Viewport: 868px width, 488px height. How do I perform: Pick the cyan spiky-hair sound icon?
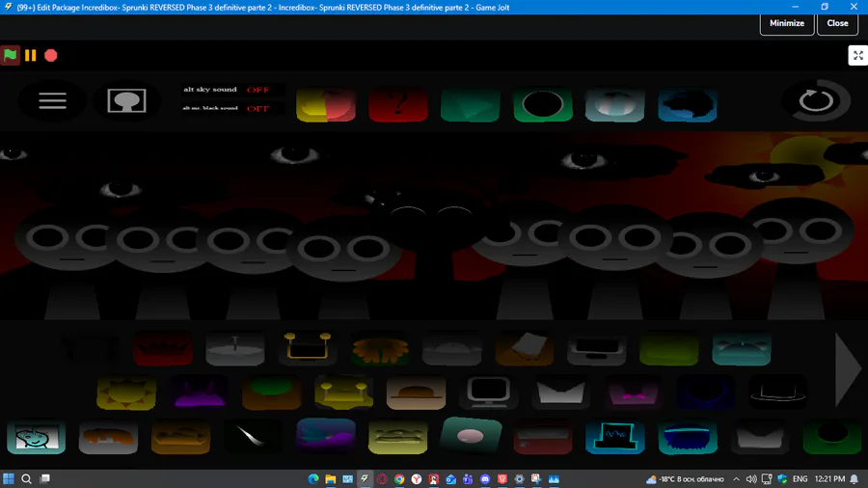688,437
